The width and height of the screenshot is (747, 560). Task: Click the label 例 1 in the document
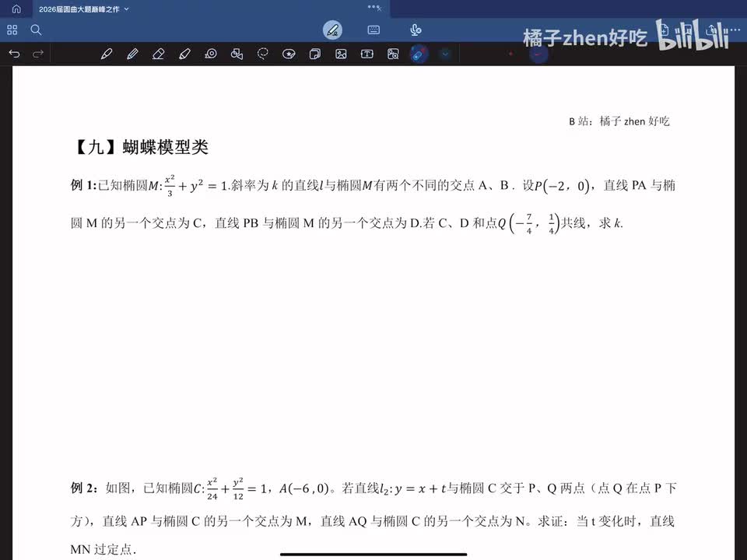pos(84,185)
